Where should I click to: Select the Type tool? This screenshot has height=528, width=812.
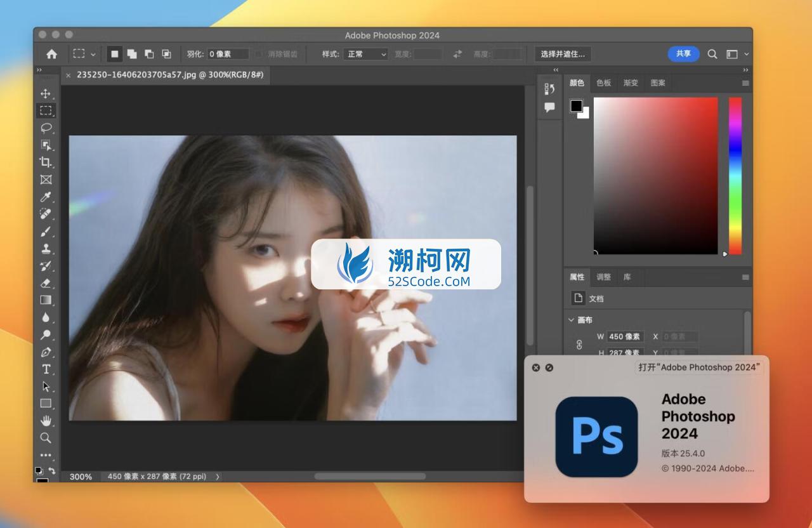pos(46,369)
